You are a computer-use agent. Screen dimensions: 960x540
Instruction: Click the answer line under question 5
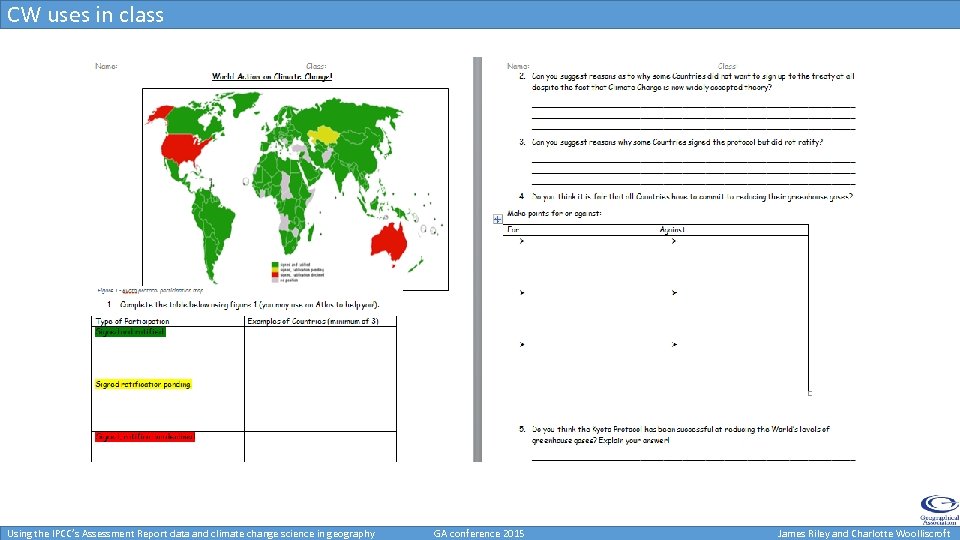click(693, 459)
